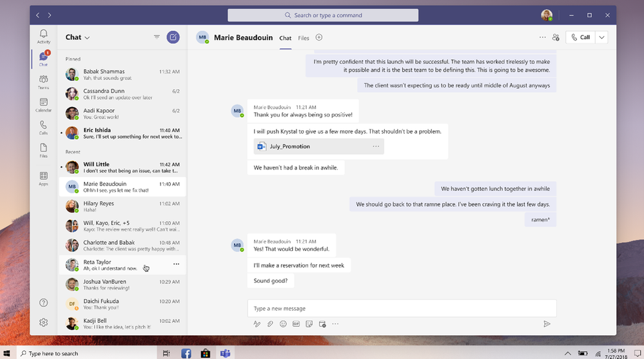644x359 pixels.
Task: Open Help
Action: click(44, 303)
